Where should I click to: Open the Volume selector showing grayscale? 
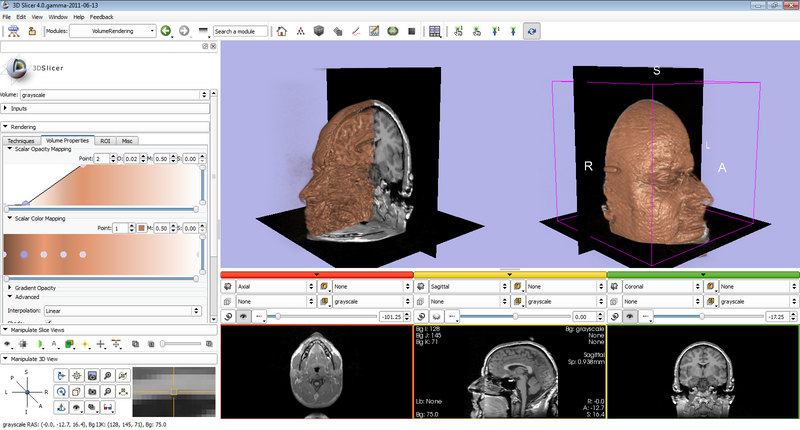pyautogui.click(x=114, y=95)
